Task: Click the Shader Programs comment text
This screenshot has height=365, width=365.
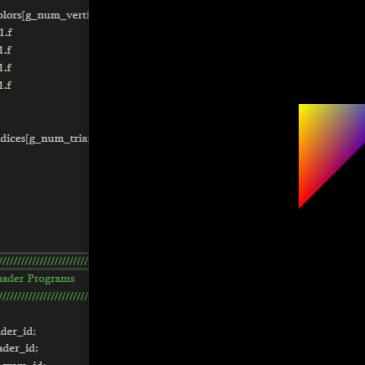Action: pyautogui.click(x=37, y=279)
